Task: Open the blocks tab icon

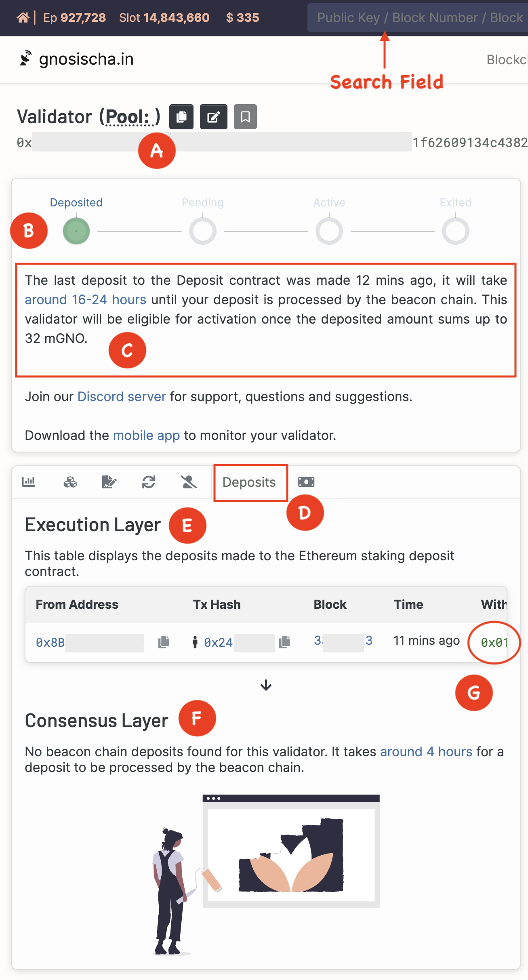Action: [70, 482]
